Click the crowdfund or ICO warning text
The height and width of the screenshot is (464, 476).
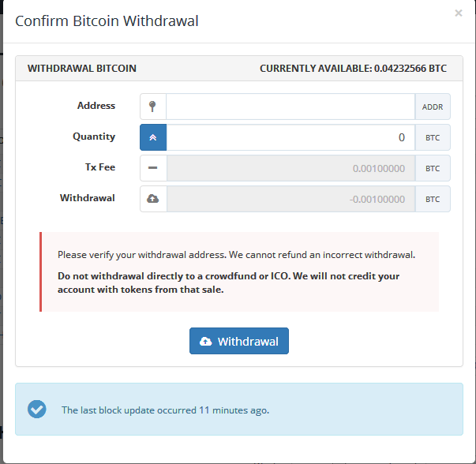(x=228, y=283)
